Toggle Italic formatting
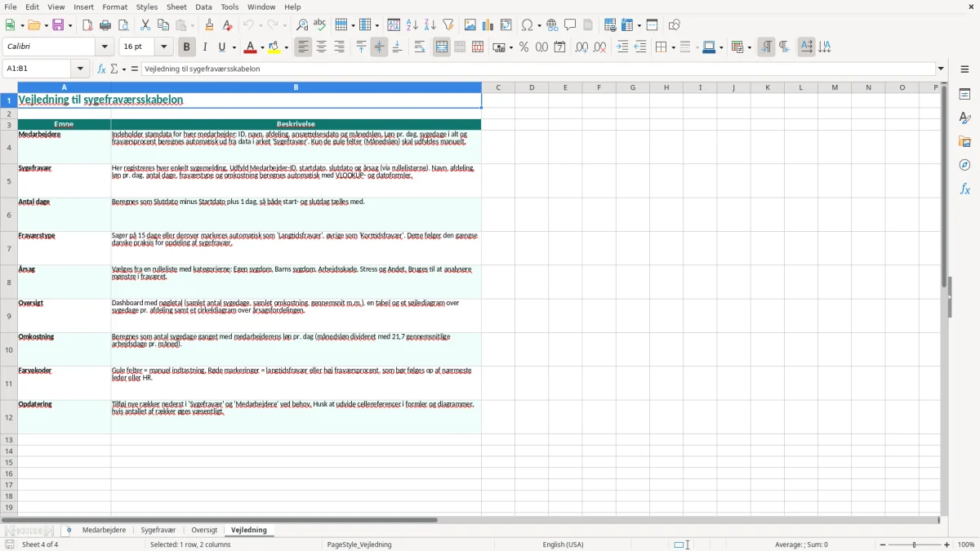980x551 pixels. click(x=204, y=47)
